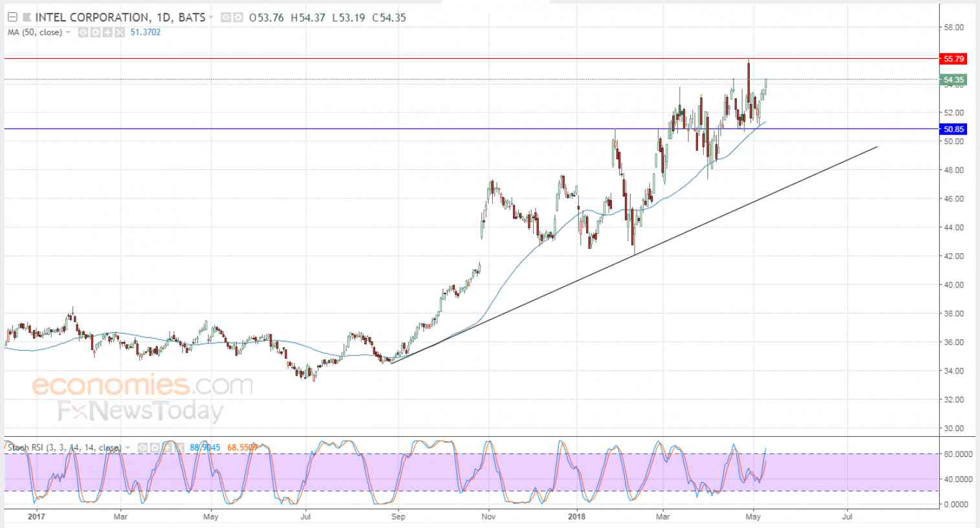Open Stoch RSI format settings icon
The width and height of the screenshot is (980, 528).
(155, 447)
